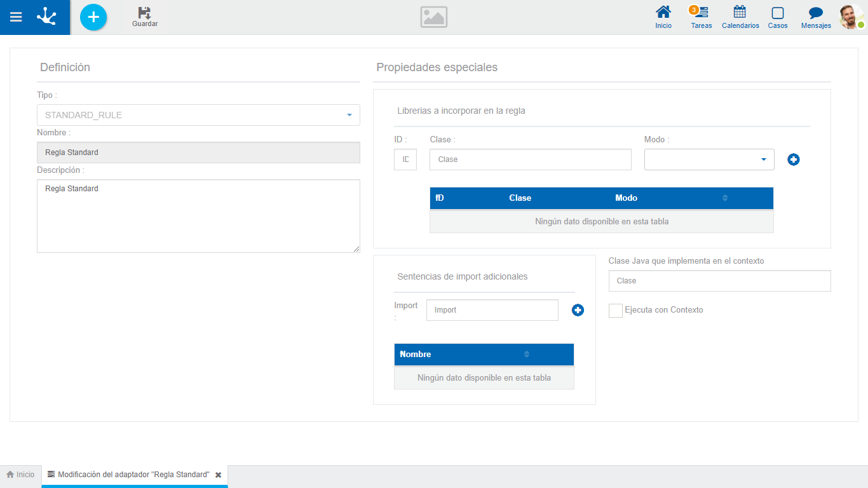The height and width of the screenshot is (488, 868).
Task: Click the Modo column header
Action: [626, 198]
